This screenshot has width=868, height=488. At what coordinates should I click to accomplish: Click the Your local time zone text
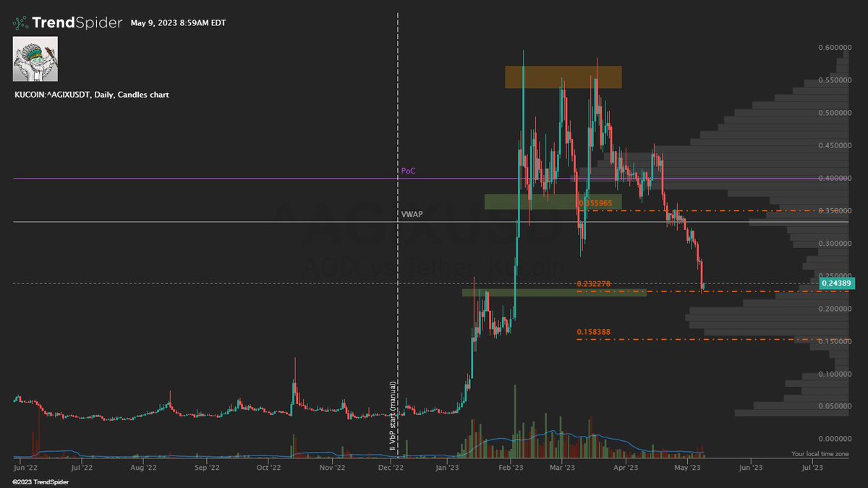coord(820,454)
